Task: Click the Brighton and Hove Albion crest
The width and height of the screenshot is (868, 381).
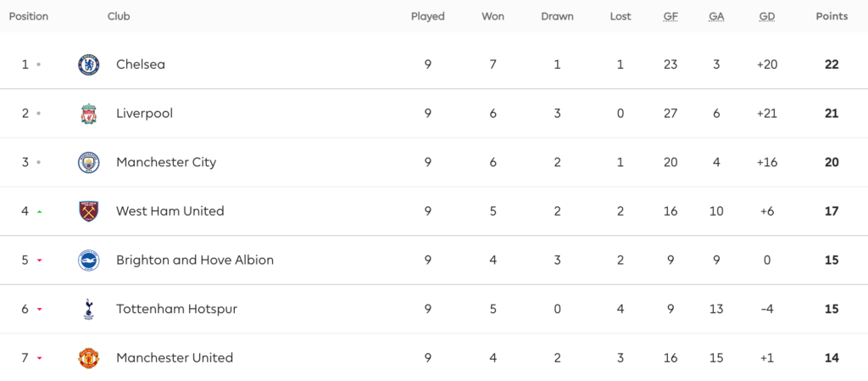Action: pos(89,261)
